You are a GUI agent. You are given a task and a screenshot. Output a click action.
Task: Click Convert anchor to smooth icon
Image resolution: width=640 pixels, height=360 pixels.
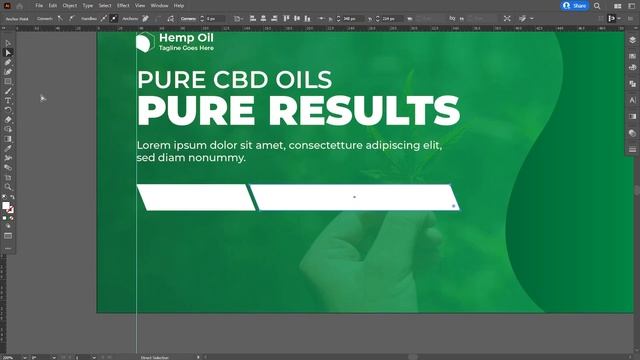[x=72, y=18]
